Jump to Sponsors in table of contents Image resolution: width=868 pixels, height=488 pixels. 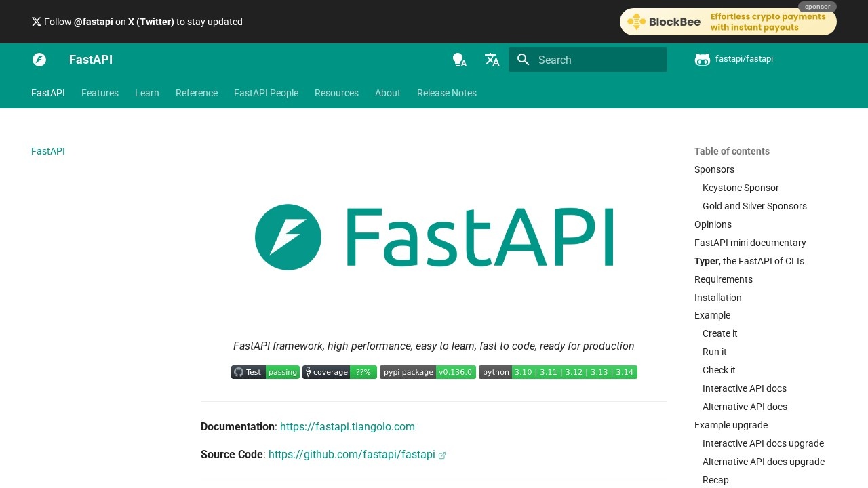(x=714, y=169)
